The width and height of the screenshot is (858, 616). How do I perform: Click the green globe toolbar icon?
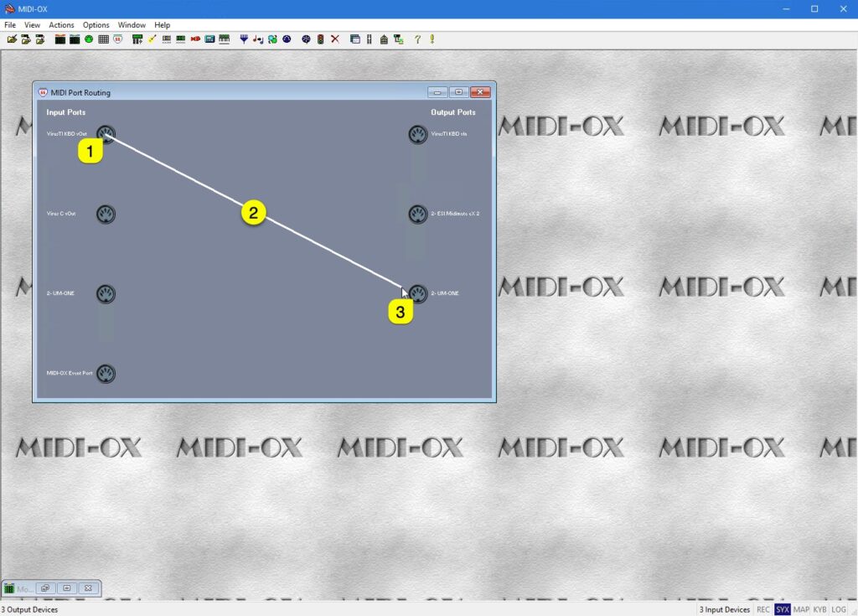87,39
